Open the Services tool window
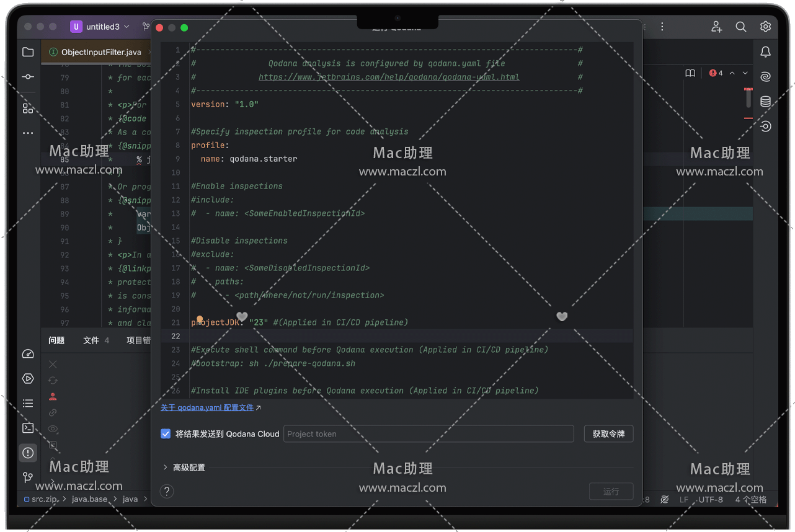795x532 pixels. click(28, 378)
